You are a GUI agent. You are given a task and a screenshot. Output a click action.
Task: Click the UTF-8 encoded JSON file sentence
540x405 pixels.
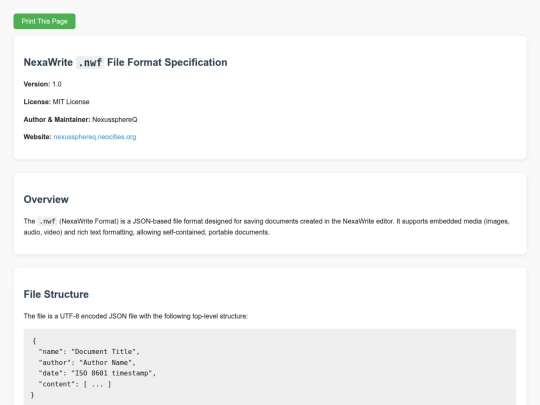tap(136, 316)
